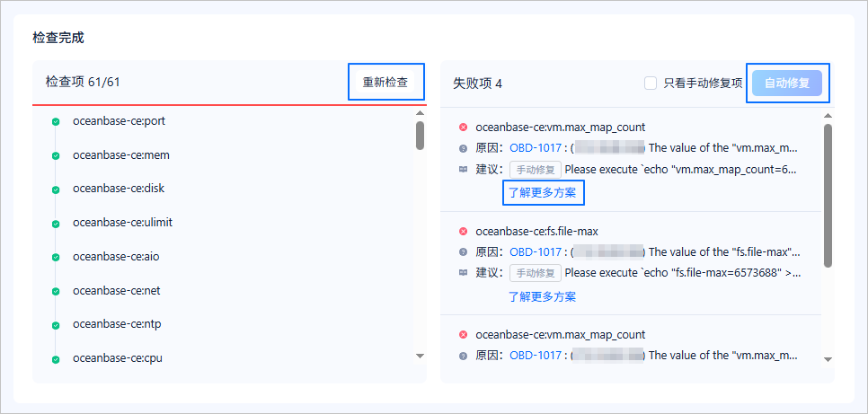Click down arrow of check-items list scrollbar
The image size is (868, 414).
click(x=420, y=356)
